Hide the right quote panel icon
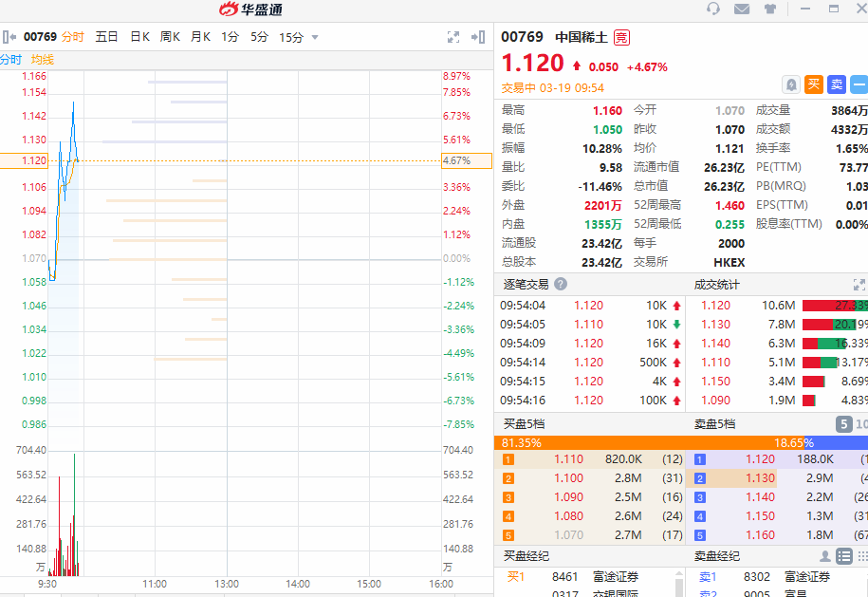 478,37
